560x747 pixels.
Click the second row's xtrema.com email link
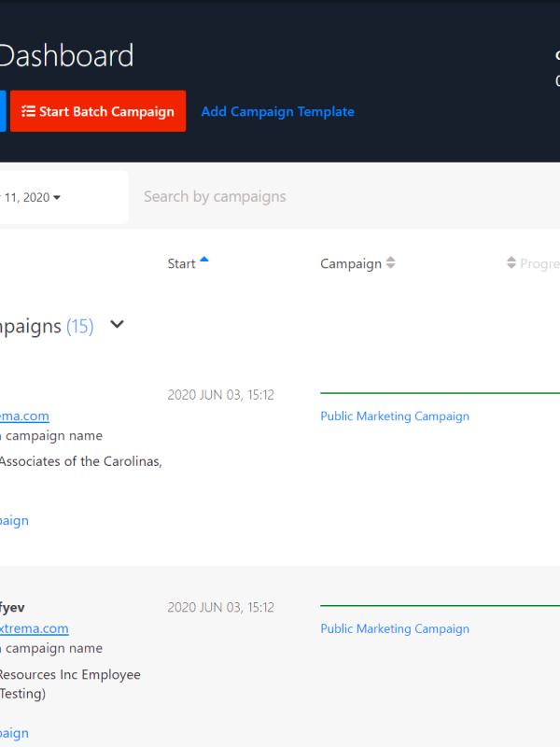click(34, 628)
